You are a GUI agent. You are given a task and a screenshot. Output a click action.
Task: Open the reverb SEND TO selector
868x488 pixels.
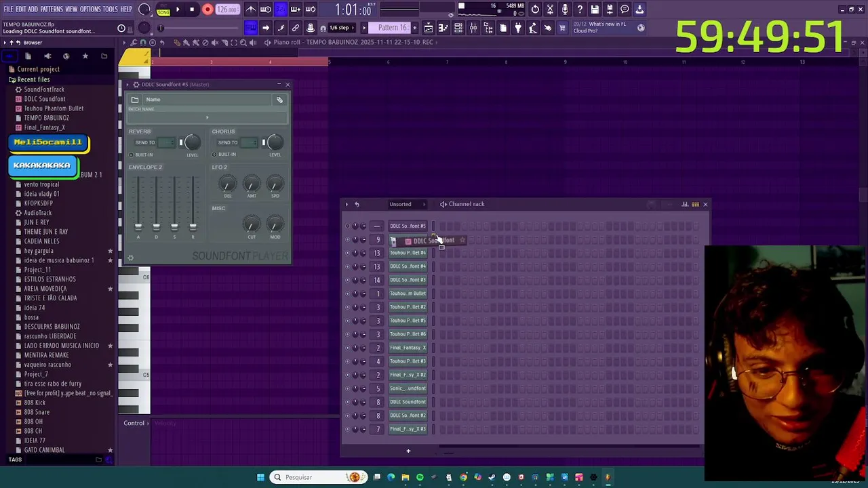pyautogui.click(x=166, y=142)
